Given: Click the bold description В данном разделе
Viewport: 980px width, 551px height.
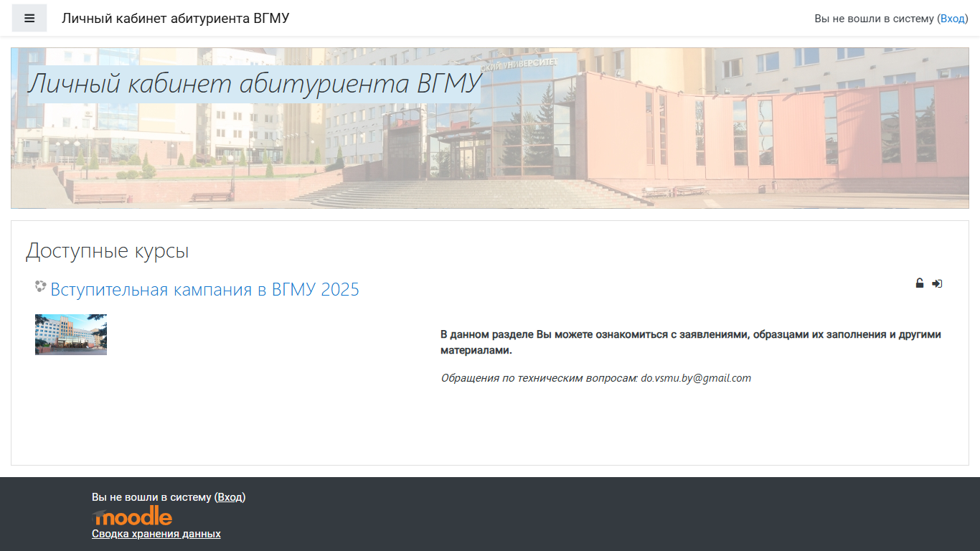Looking at the screenshot, I should click(x=691, y=342).
